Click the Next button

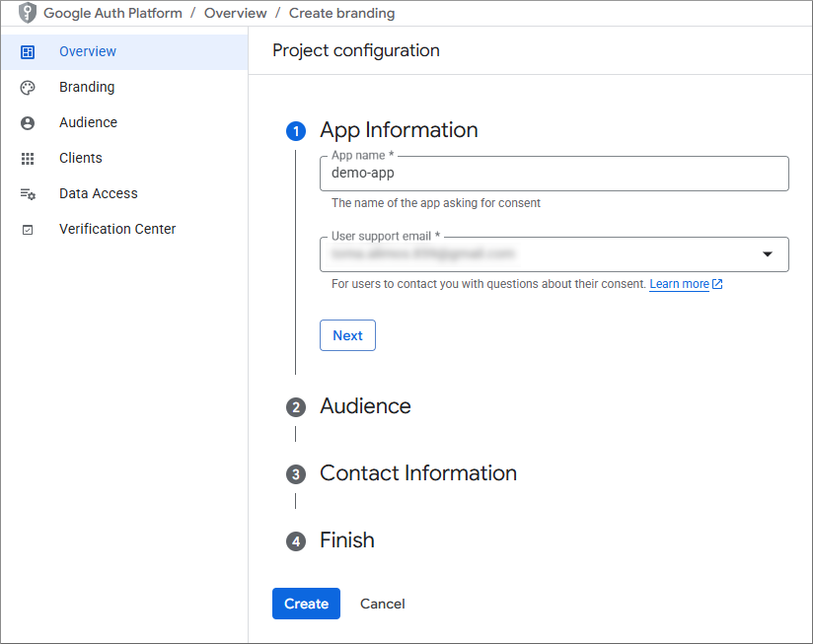pyautogui.click(x=347, y=335)
